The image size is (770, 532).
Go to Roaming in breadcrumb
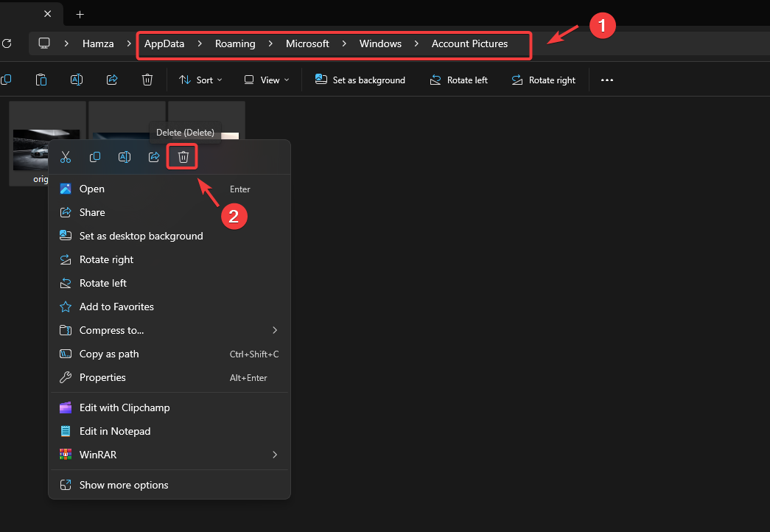coord(235,43)
